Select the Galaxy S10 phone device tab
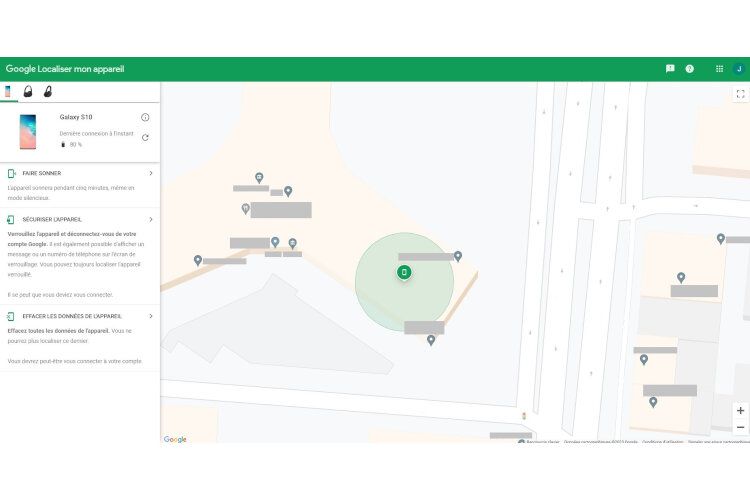The image size is (750, 500). pos(8,91)
